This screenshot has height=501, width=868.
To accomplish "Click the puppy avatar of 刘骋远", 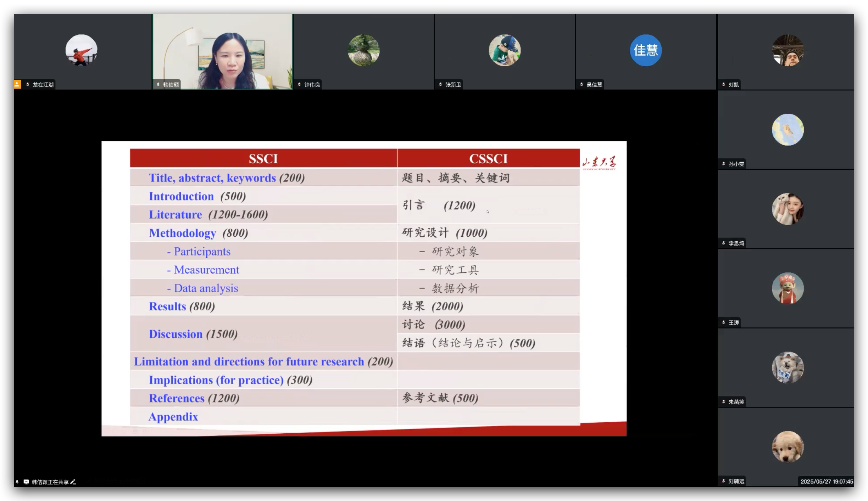I will coord(788,446).
